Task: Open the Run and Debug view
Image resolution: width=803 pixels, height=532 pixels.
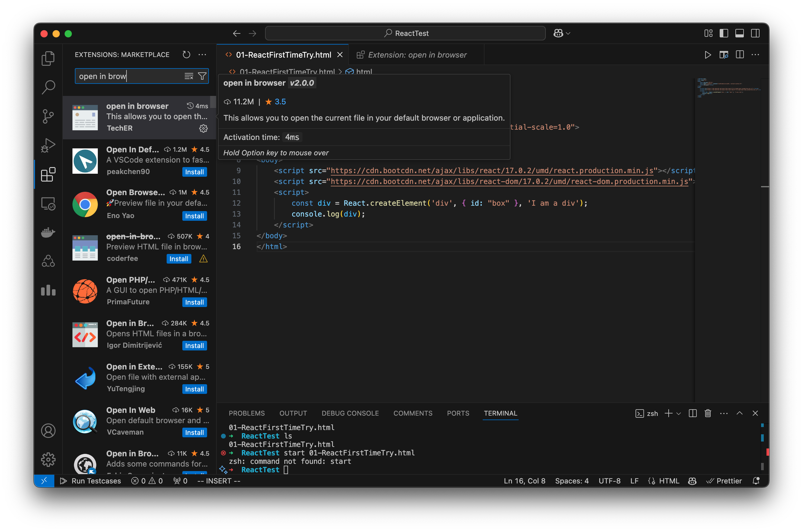Action: pos(48,145)
